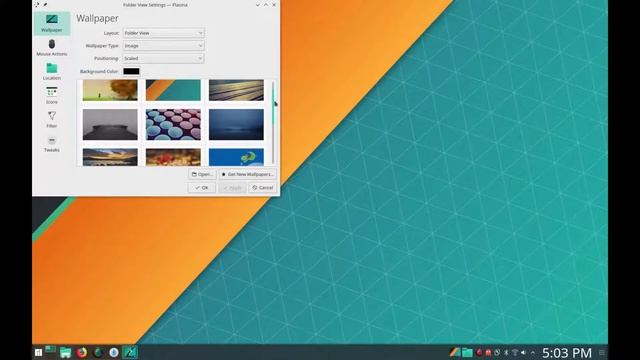Image resolution: width=640 pixels, height=360 pixels.
Task: Click the square red tray icon
Action: click(488, 352)
